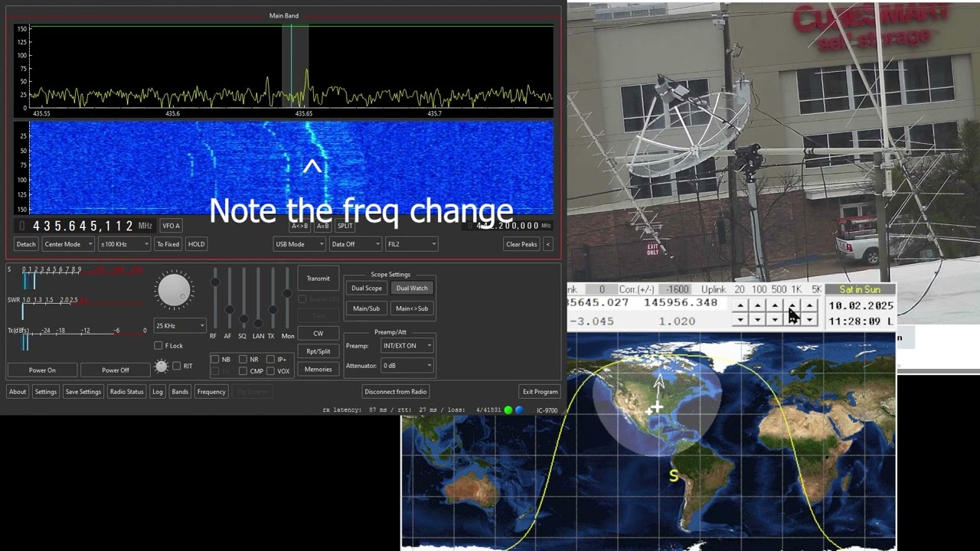The image size is (980, 551).
Task: Click the blue status indicator dot
Action: pos(519,410)
